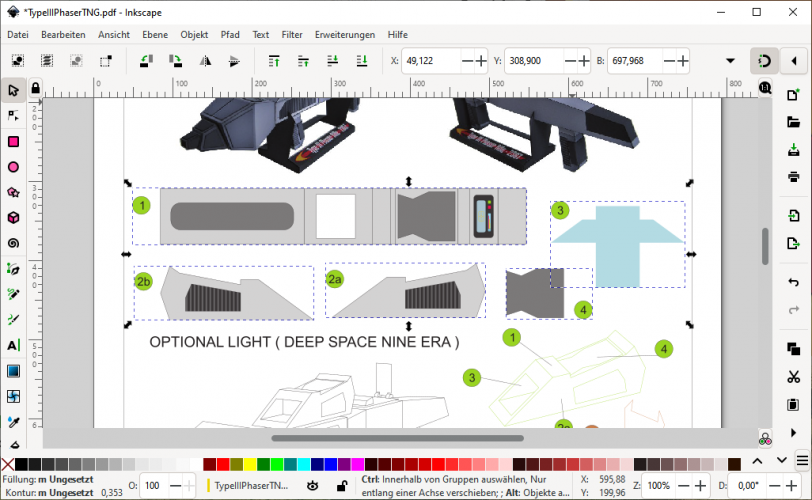812x500 pixels.
Task: Flip selection horizontally
Action: 205,61
